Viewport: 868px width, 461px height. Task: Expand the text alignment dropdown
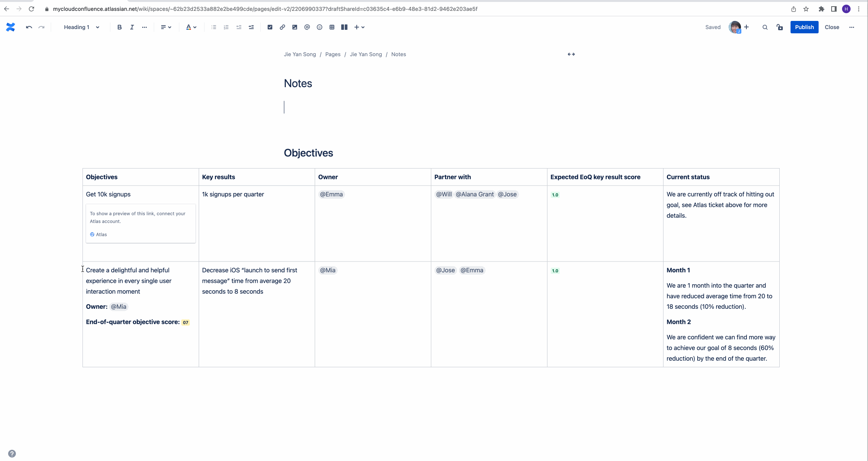pos(166,27)
